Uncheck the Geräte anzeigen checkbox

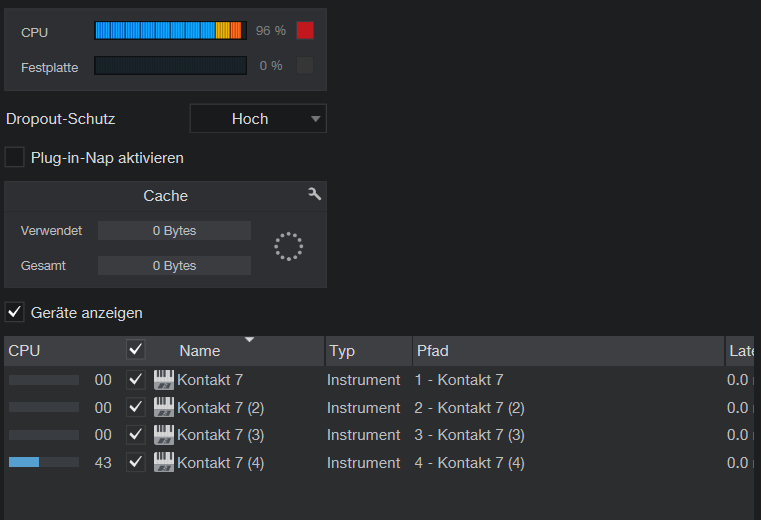[15, 312]
